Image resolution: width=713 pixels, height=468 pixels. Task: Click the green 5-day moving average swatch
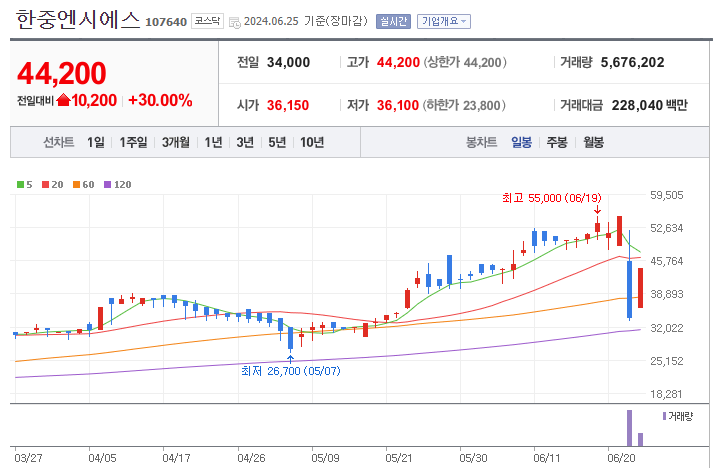[x=20, y=185]
